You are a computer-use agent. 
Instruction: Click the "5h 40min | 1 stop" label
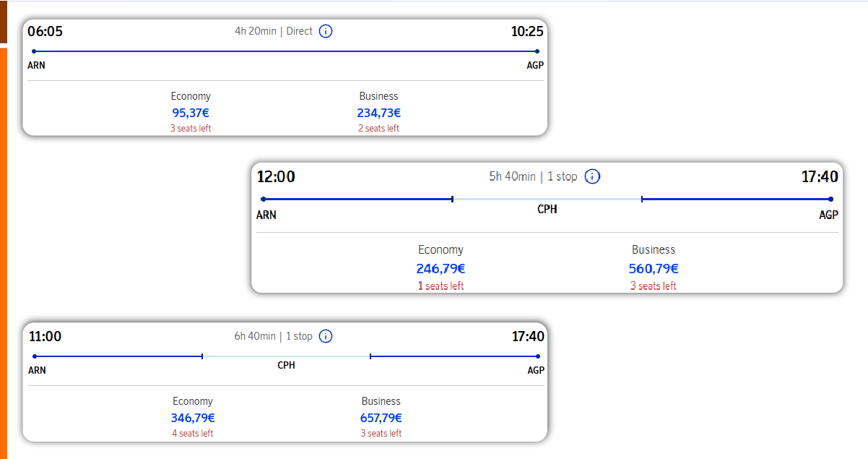(533, 176)
